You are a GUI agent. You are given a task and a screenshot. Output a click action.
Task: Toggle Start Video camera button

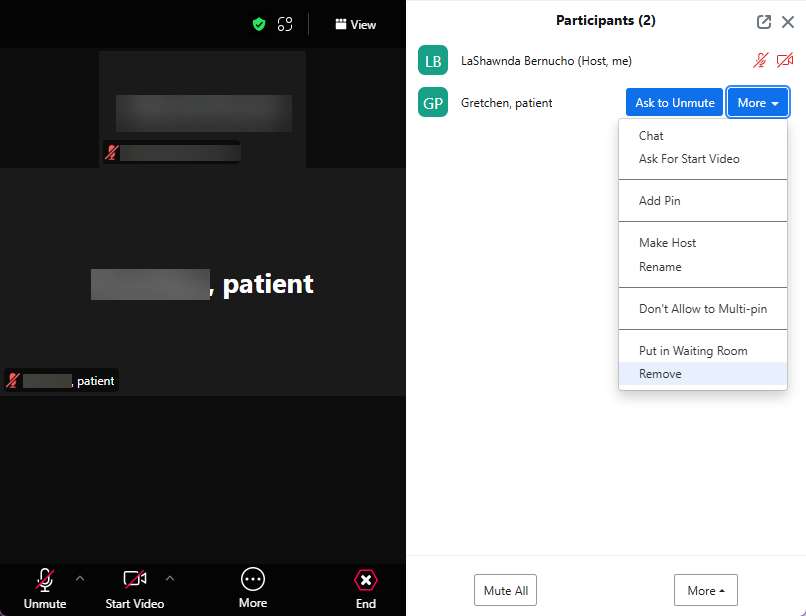coord(135,580)
